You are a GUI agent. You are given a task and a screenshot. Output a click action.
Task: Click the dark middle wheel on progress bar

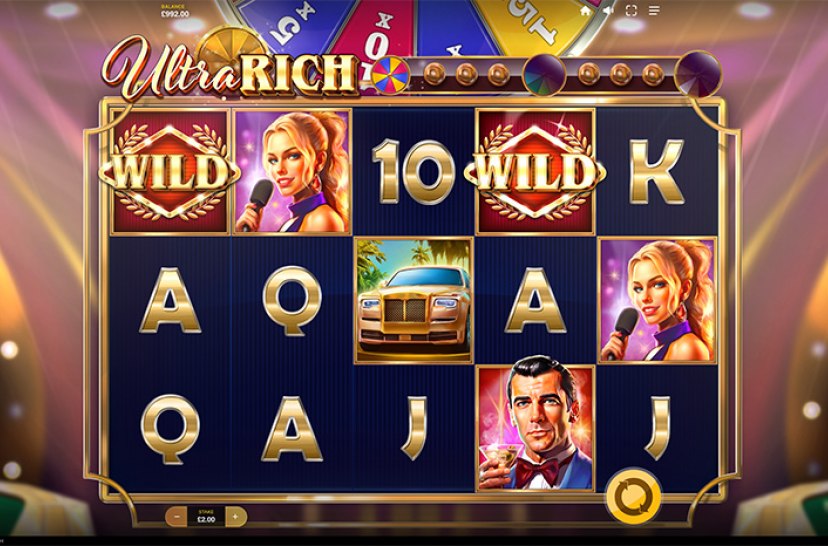point(544,75)
